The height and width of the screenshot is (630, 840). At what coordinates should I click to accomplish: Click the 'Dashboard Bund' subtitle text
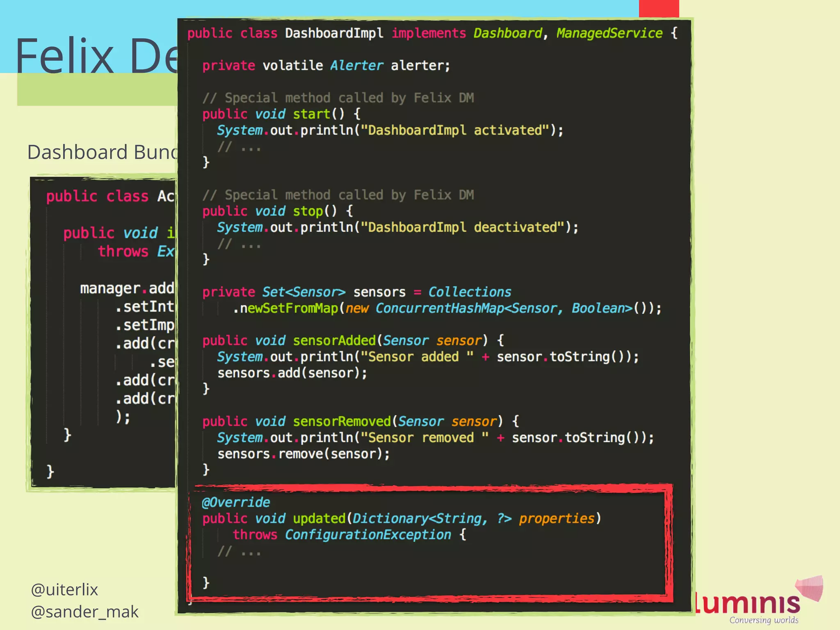pos(103,152)
